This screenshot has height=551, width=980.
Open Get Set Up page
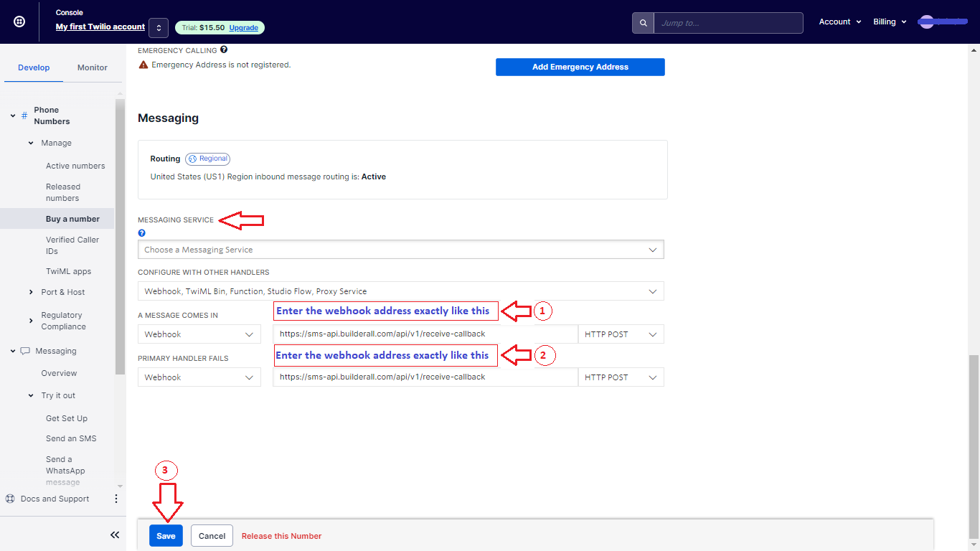[67, 418]
